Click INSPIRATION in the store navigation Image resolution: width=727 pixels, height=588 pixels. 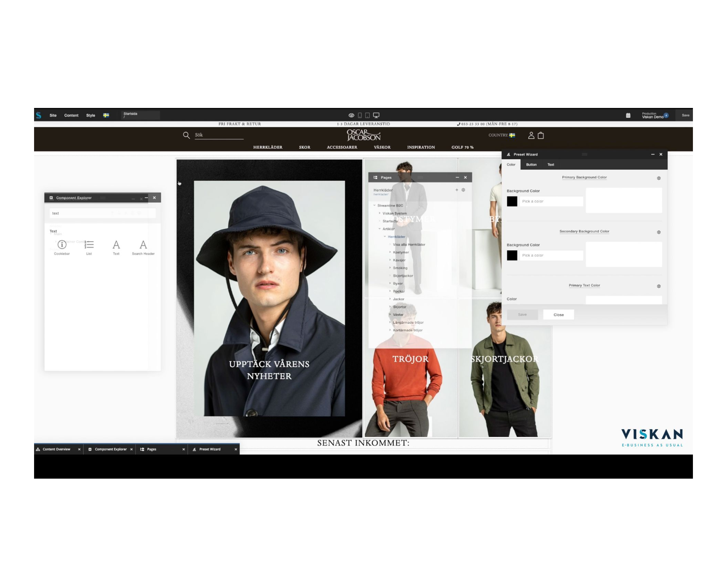point(421,147)
